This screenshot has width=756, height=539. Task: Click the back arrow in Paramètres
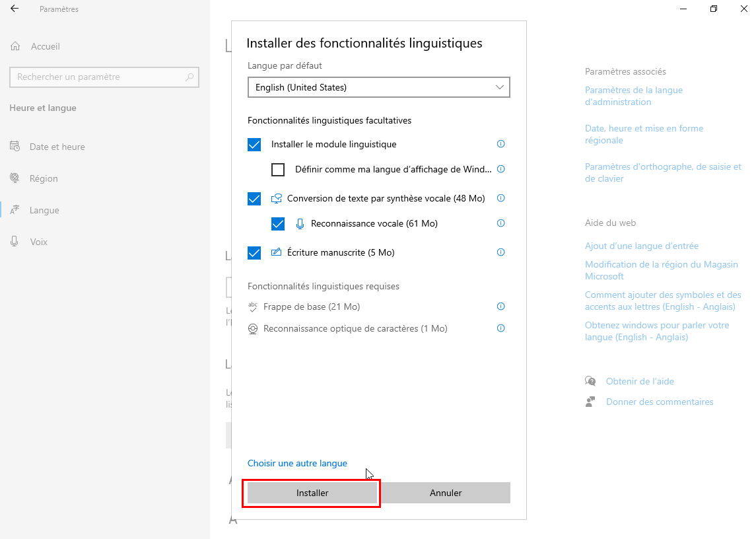15,9
